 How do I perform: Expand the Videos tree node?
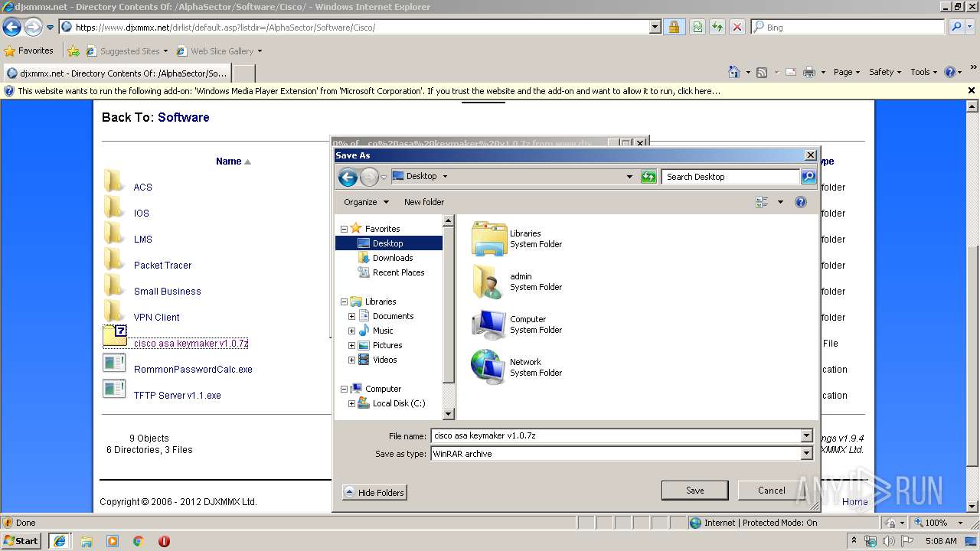pyautogui.click(x=351, y=360)
